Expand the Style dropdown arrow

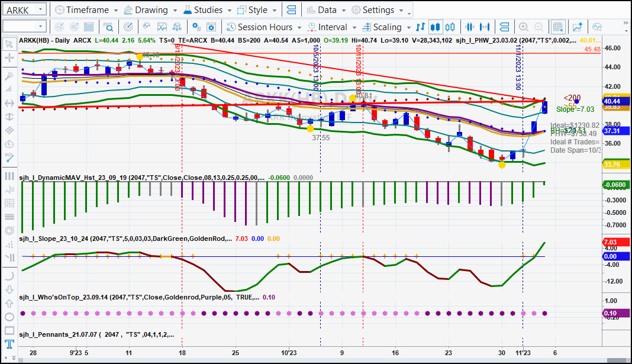(275, 11)
